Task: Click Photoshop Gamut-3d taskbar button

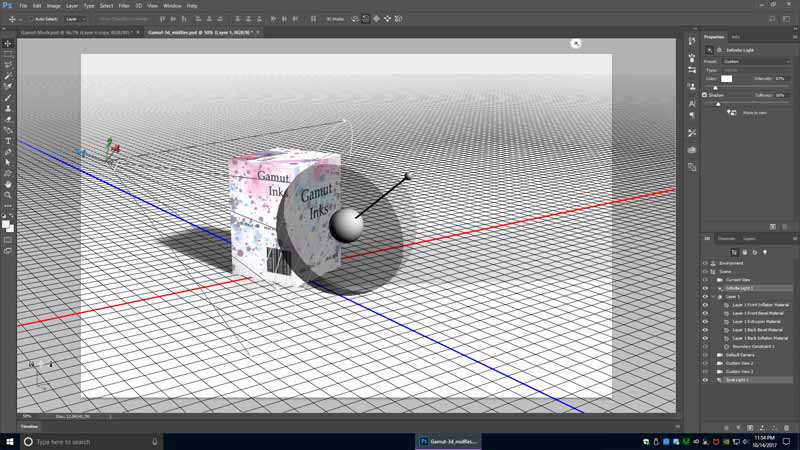Action: click(x=448, y=441)
